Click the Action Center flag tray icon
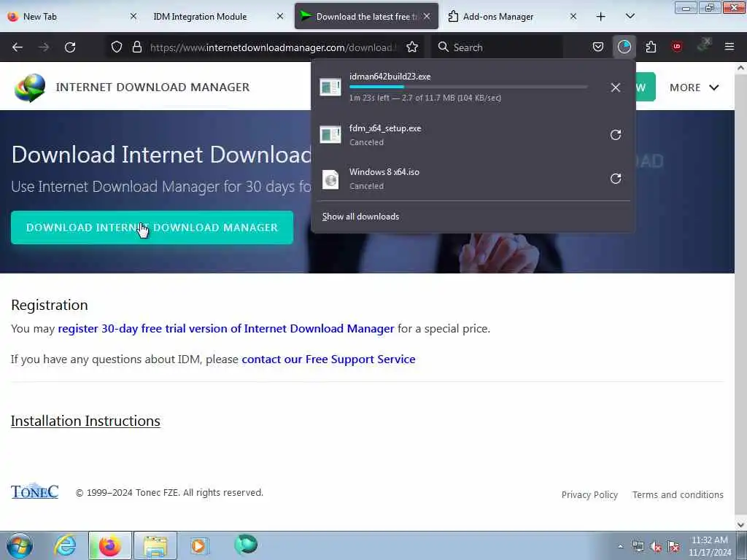747x560 pixels. tap(673, 547)
